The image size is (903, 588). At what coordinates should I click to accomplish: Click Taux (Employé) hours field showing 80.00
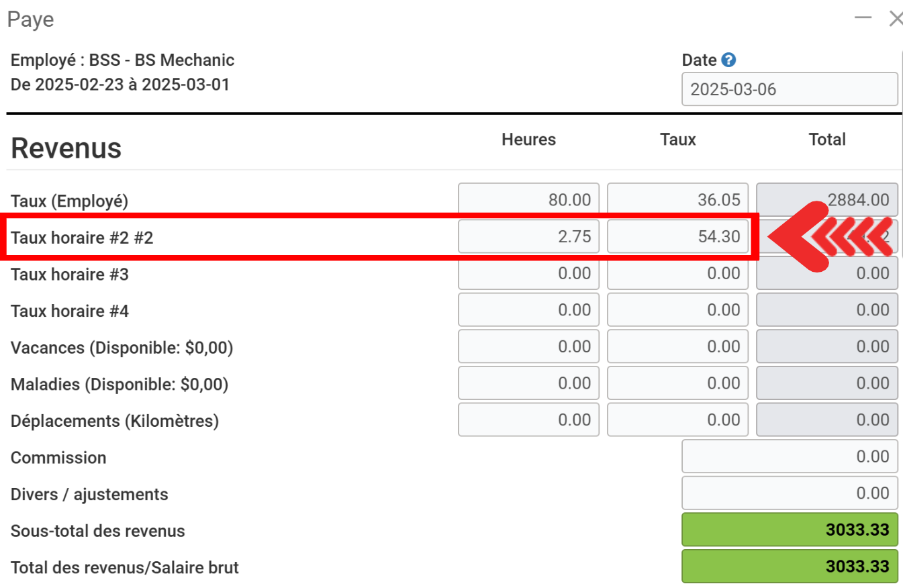tap(528, 200)
